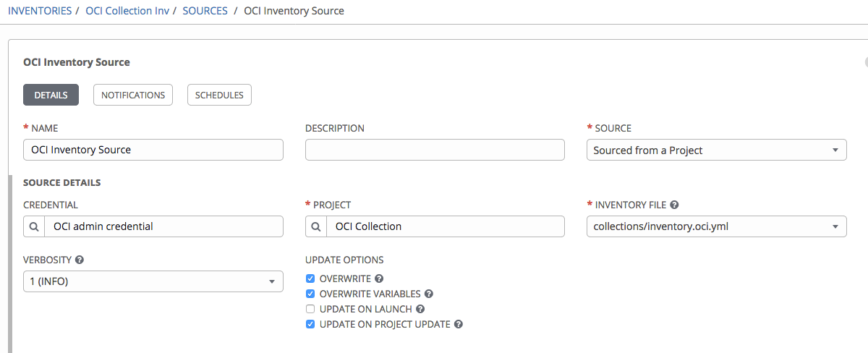Uncheck Update on Project Update checkbox
Image resolution: width=868 pixels, height=353 pixels.
pyautogui.click(x=310, y=324)
